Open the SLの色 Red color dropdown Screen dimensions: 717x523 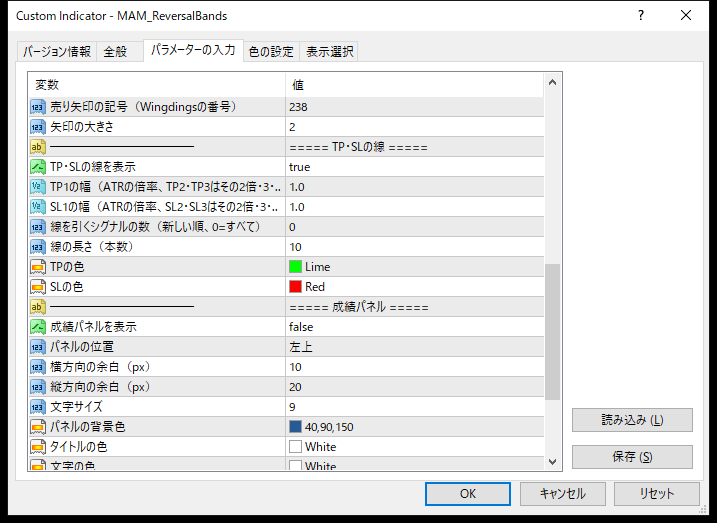415,287
